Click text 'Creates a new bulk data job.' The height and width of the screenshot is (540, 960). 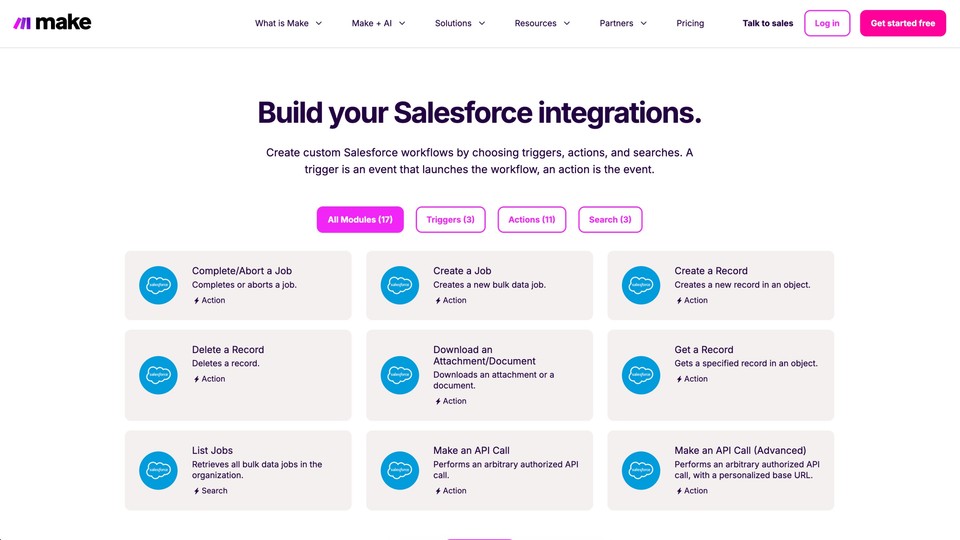489,285
